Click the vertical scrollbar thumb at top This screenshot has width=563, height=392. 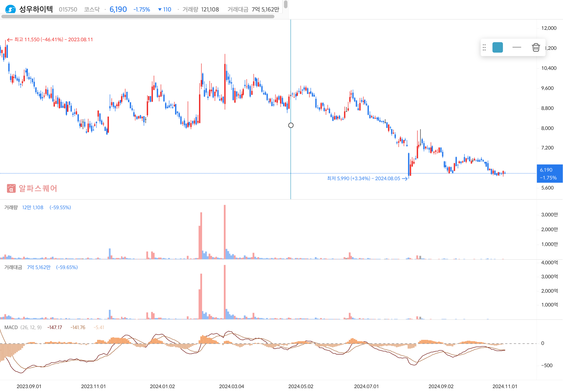286,4
